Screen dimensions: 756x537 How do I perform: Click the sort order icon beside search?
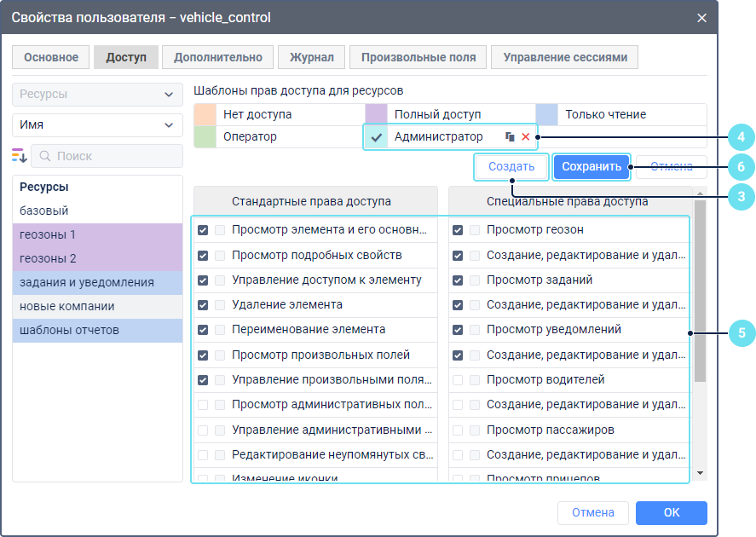tap(20, 156)
